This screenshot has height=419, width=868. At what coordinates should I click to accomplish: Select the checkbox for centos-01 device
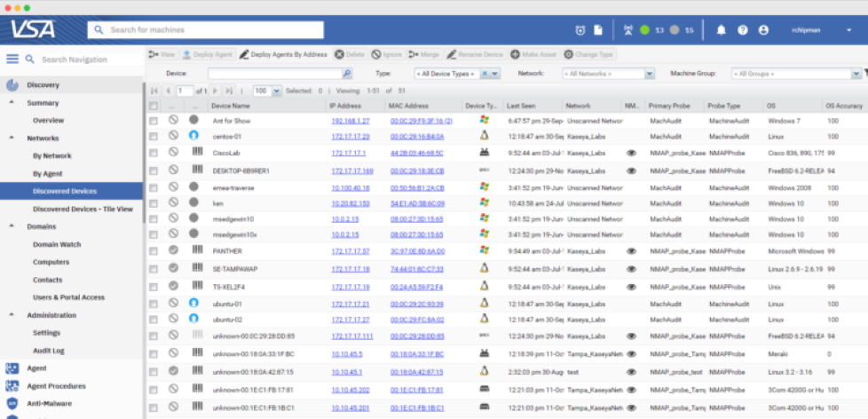(154, 136)
